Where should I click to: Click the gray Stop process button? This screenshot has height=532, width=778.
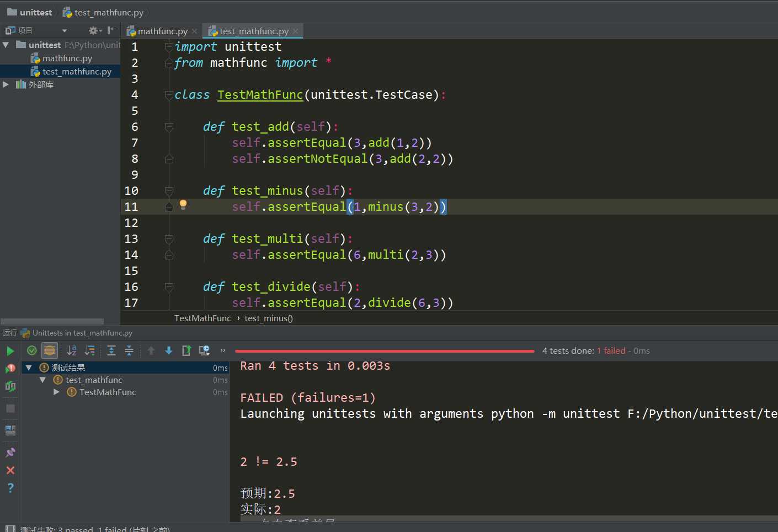tap(10, 408)
